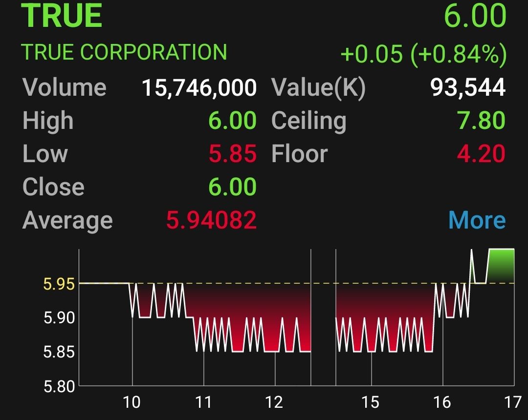
Task: Tap the 11 hour label under the chart
Action: click(203, 402)
